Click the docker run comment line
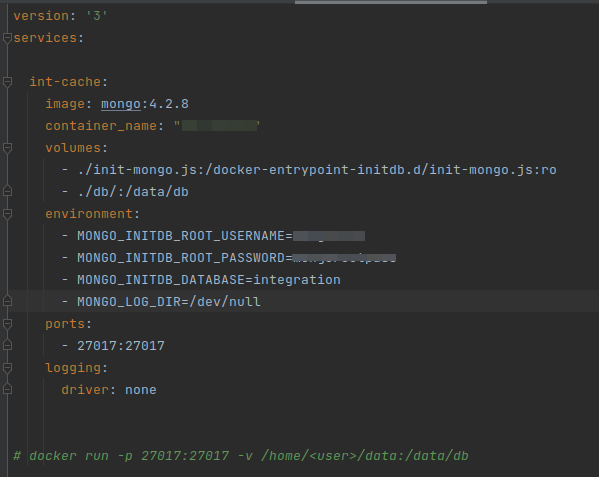599x477 pixels. (241, 456)
